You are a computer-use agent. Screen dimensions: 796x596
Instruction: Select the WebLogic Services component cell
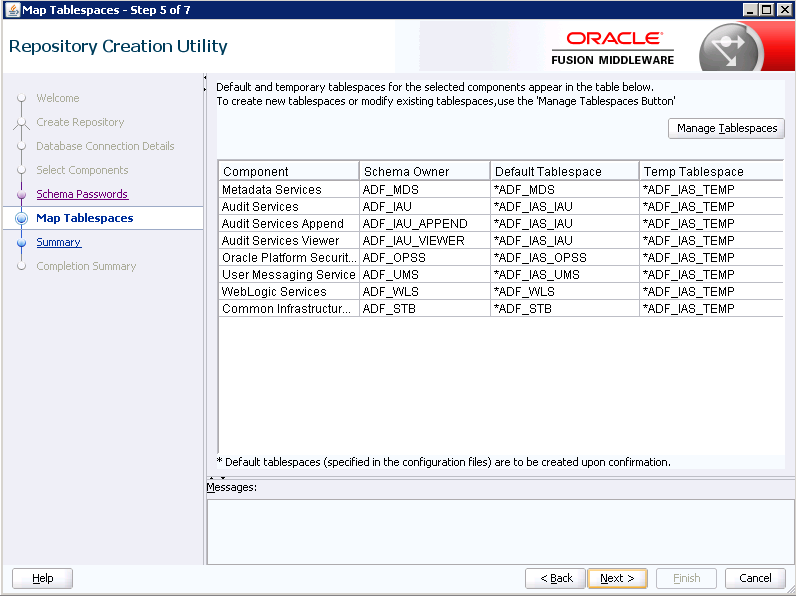point(289,291)
